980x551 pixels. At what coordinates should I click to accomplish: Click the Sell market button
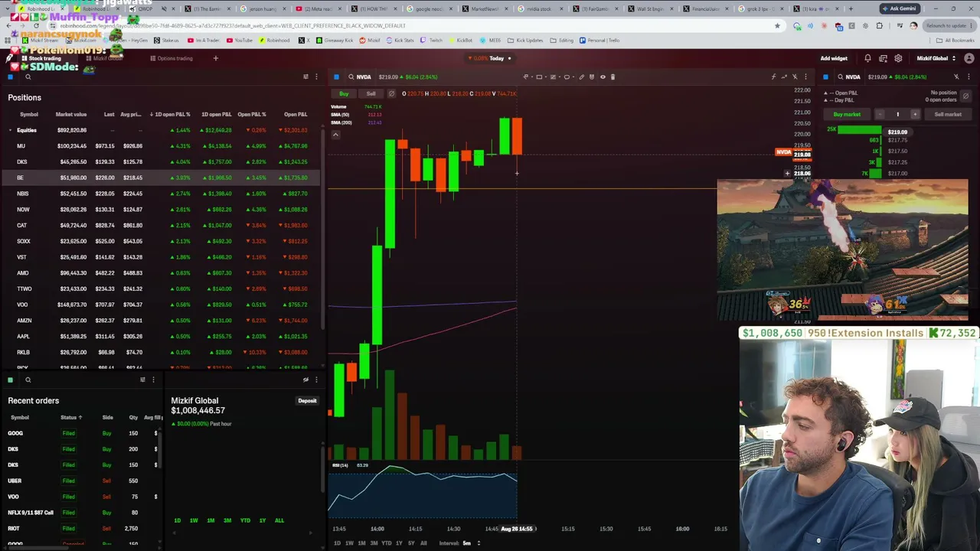948,114
